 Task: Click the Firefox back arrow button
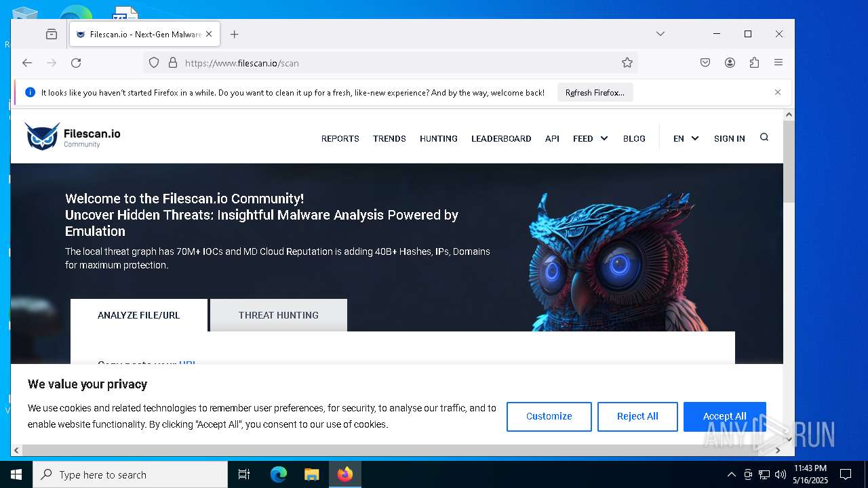click(x=27, y=63)
